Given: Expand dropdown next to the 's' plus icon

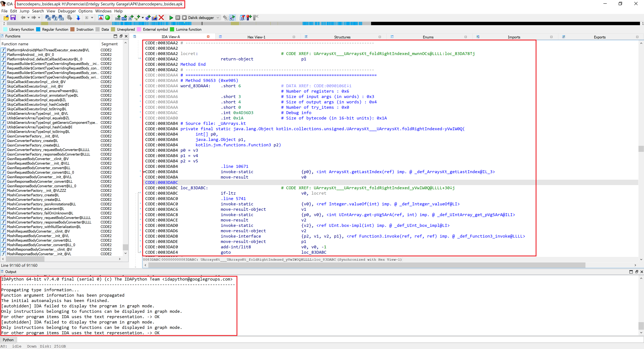Looking at the screenshot, I should pos(142,17).
